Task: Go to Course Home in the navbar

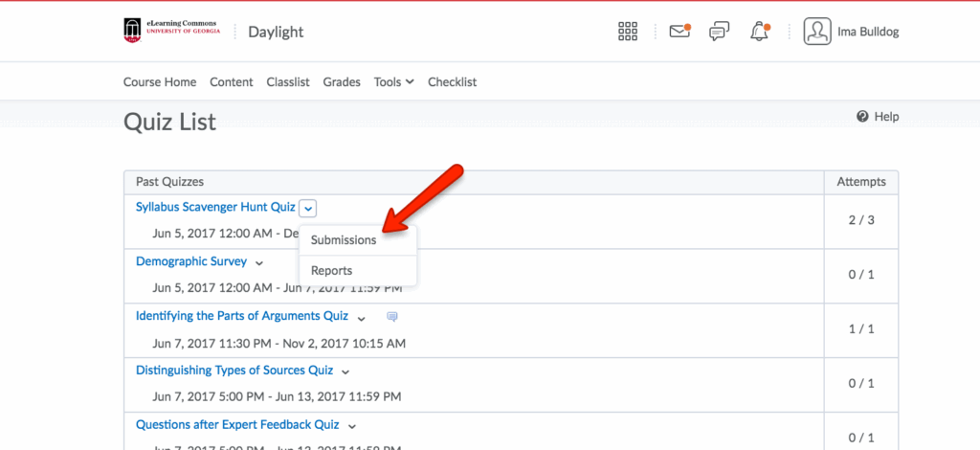Action: pos(160,82)
